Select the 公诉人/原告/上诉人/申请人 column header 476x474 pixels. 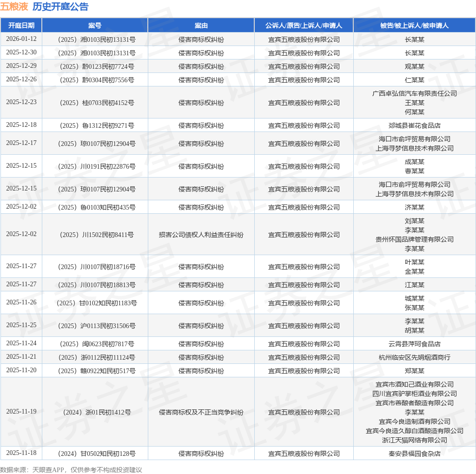tap(304, 26)
